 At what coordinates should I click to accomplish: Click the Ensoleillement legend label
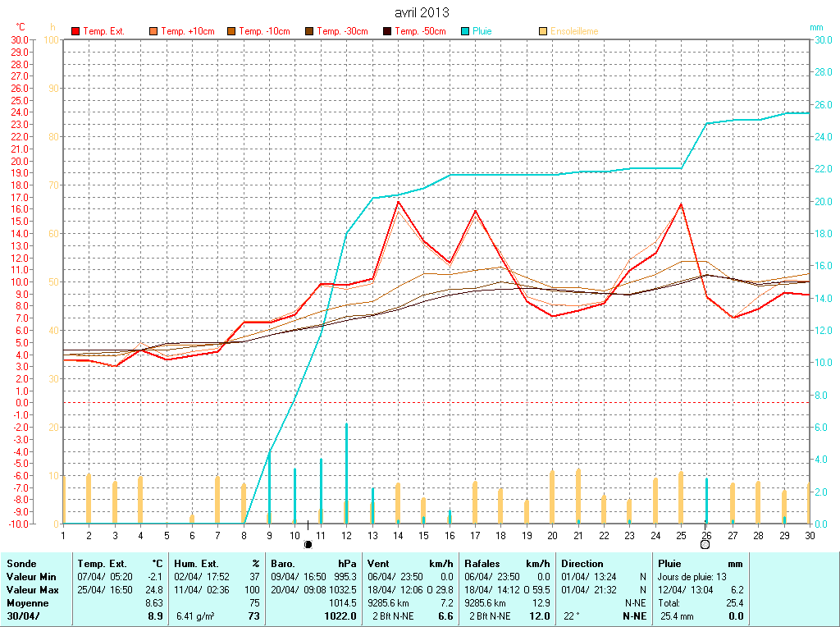[x=574, y=31]
